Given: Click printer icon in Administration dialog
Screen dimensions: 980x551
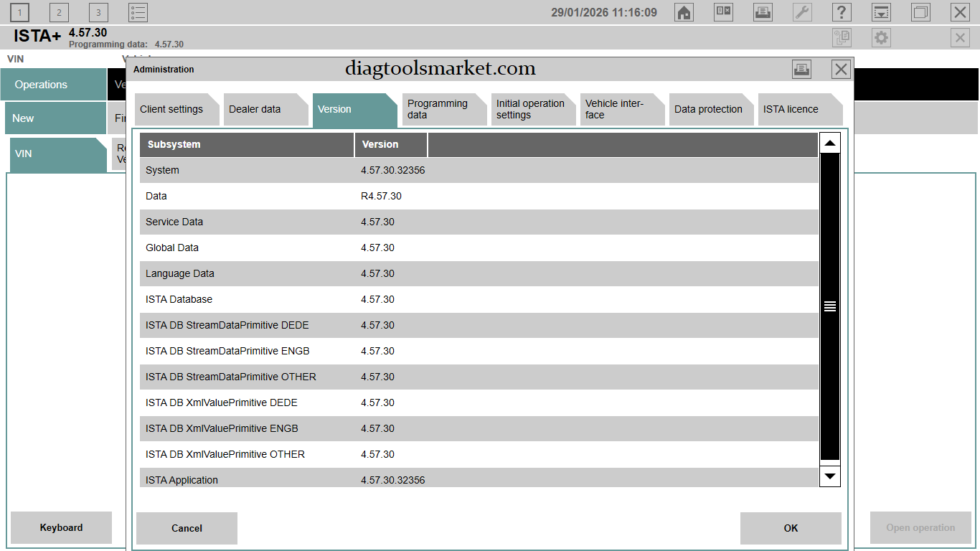Looking at the screenshot, I should click(x=801, y=69).
